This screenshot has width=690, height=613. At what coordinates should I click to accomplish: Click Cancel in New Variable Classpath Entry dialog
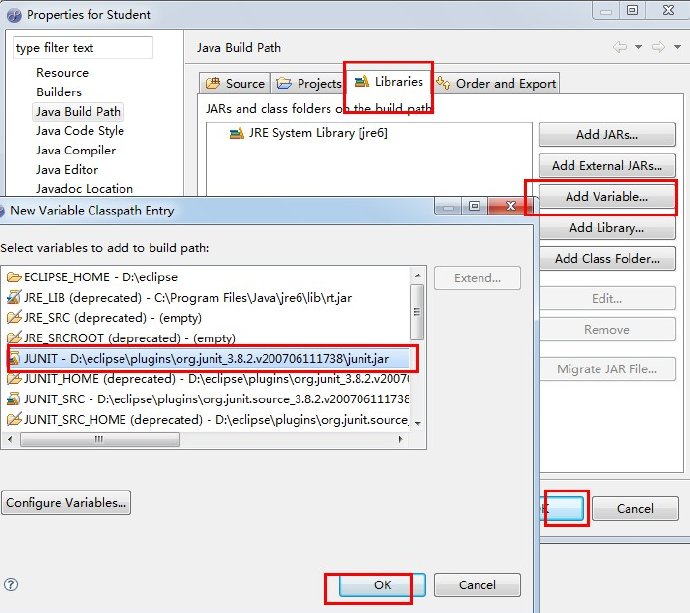(477, 585)
